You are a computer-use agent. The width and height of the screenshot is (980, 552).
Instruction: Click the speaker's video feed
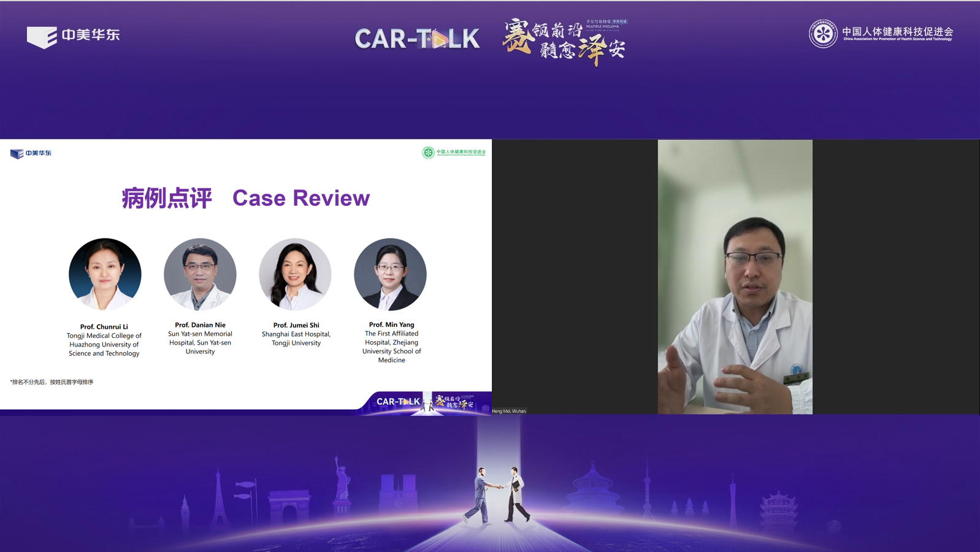[735, 277]
